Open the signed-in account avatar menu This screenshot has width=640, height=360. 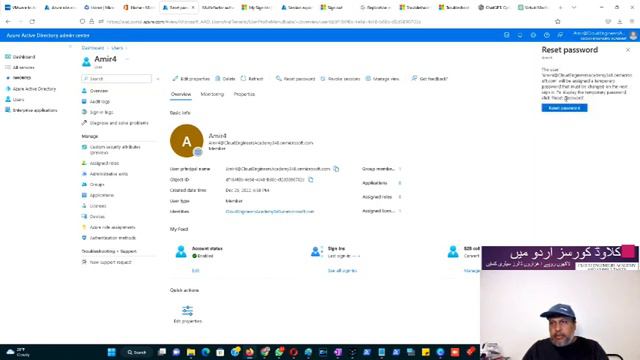pos(633,36)
